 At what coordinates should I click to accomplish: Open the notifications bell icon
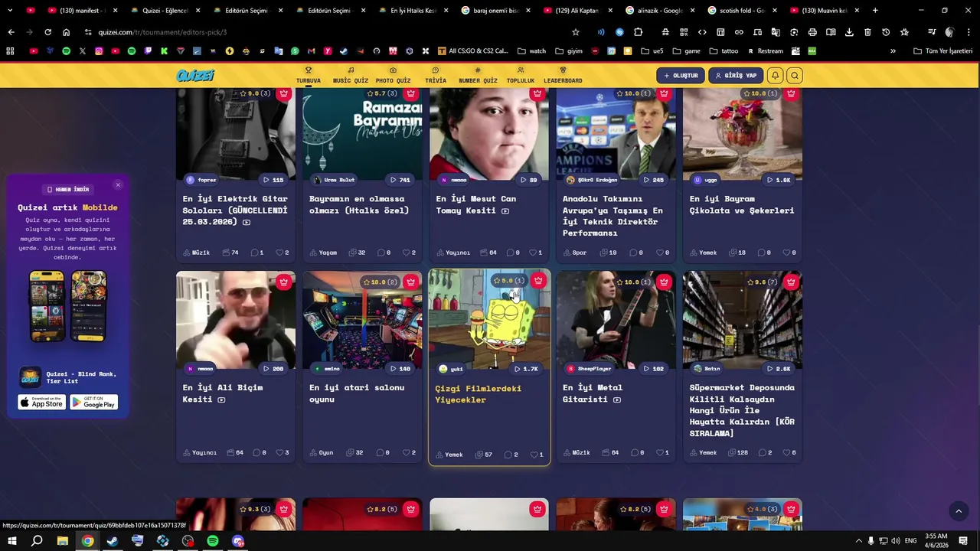coord(775,76)
